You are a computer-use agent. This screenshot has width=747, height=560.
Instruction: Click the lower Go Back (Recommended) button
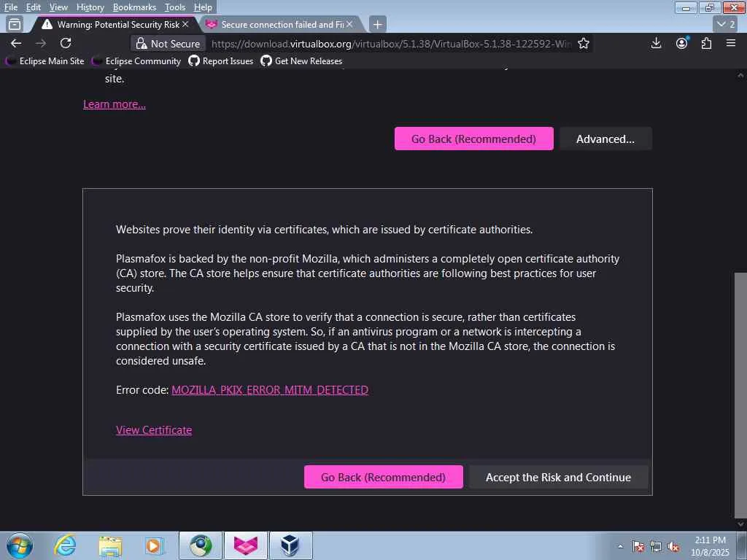383,477
